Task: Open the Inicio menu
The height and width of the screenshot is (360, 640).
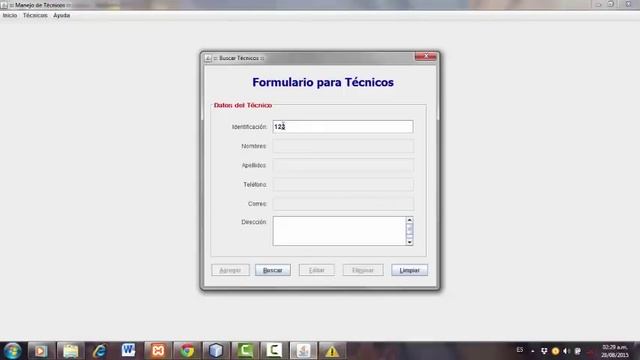Action: pos(10,16)
